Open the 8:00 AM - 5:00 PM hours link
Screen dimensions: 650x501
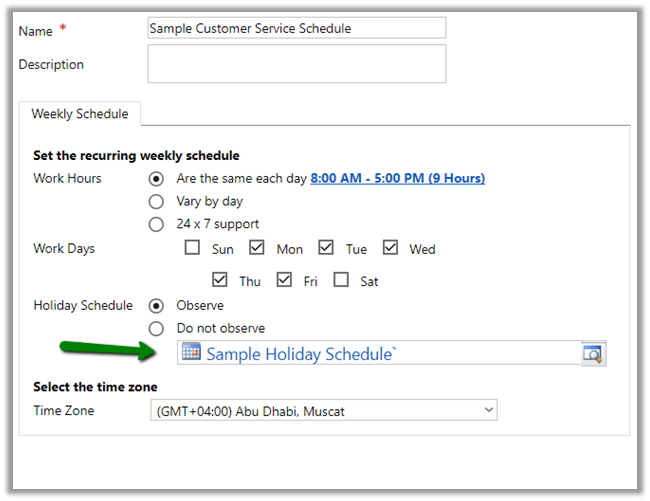click(397, 179)
